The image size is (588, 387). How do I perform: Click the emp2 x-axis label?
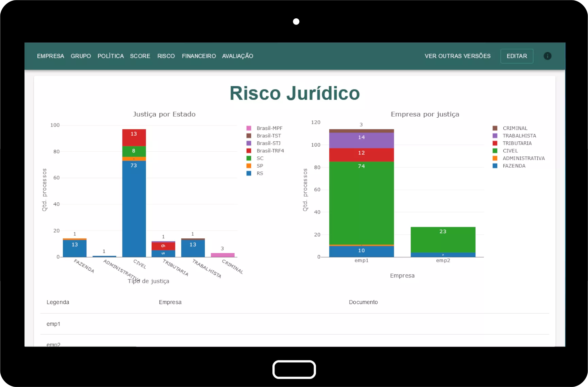(443, 260)
